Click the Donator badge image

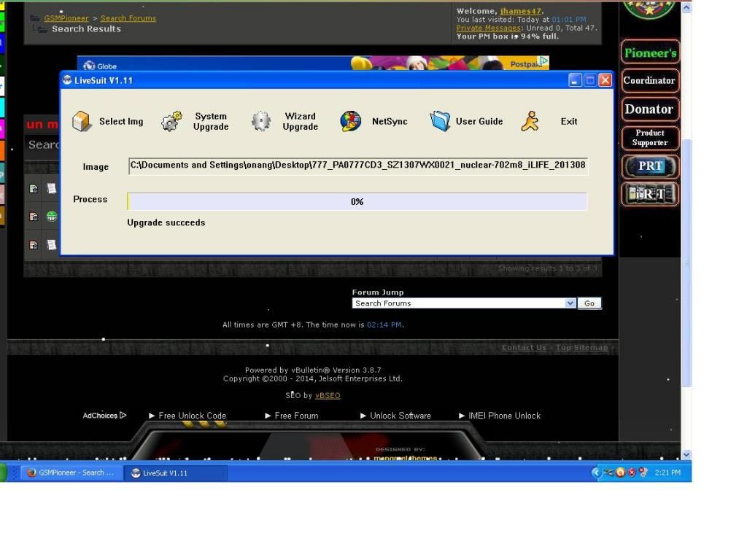(x=650, y=109)
